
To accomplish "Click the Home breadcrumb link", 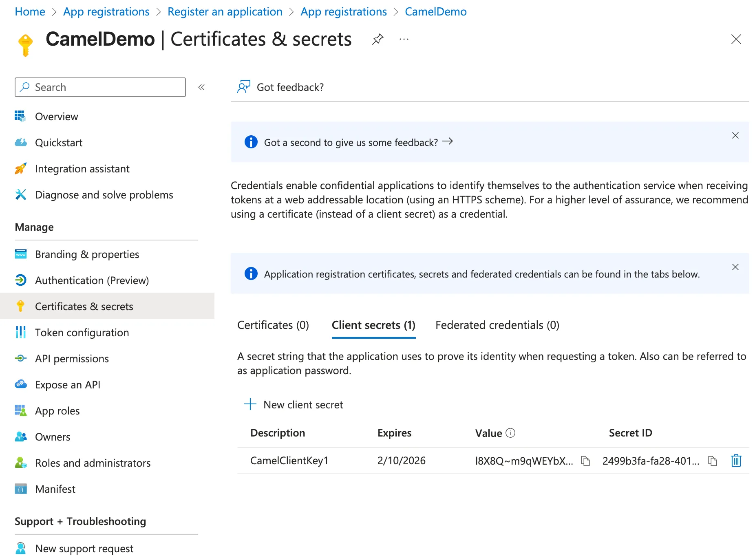I will point(30,11).
